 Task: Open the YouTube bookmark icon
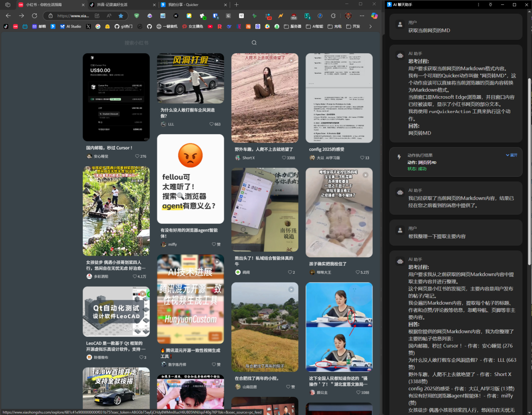pyautogui.click(x=210, y=27)
